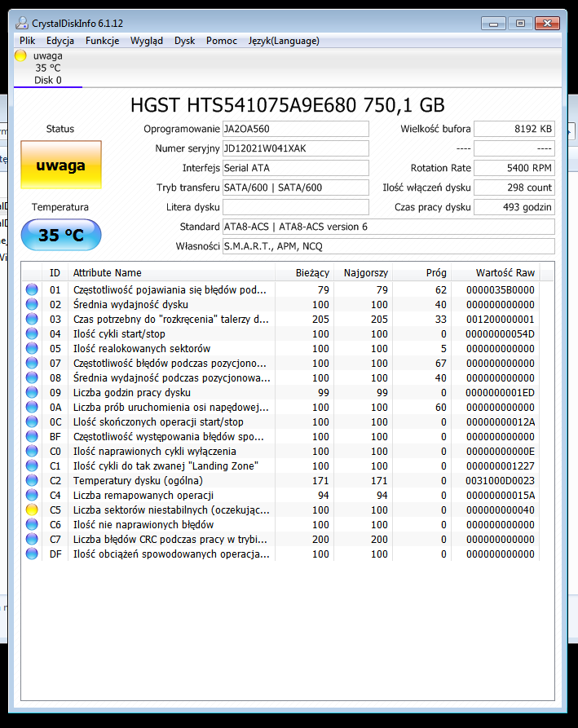Viewport: 578px width, 728px height.
Task: Click the blue status dot for attribute DF
Action: click(32, 554)
